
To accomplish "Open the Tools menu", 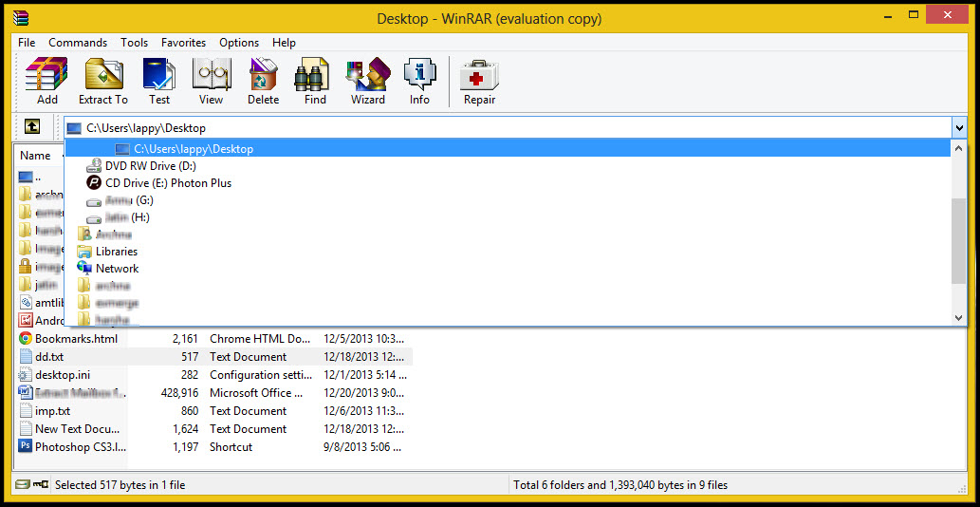I will (135, 43).
